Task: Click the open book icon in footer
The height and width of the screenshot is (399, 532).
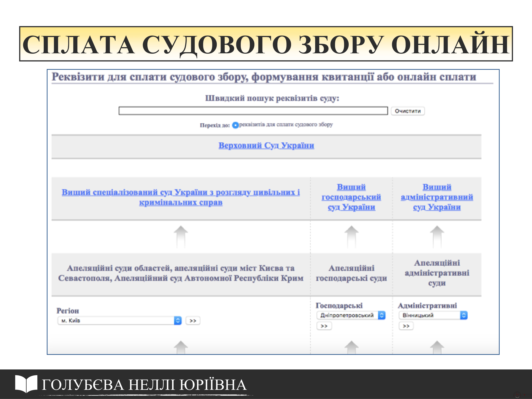Action: [26, 384]
